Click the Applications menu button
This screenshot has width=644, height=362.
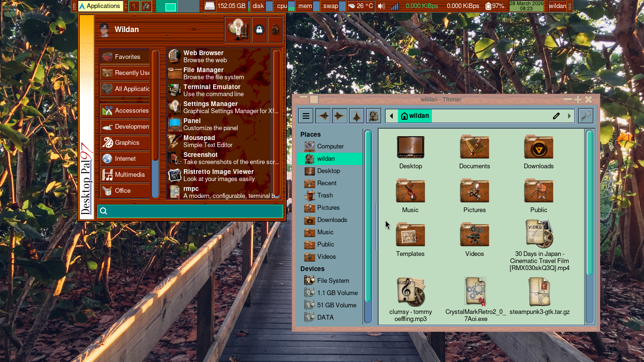[x=100, y=6]
